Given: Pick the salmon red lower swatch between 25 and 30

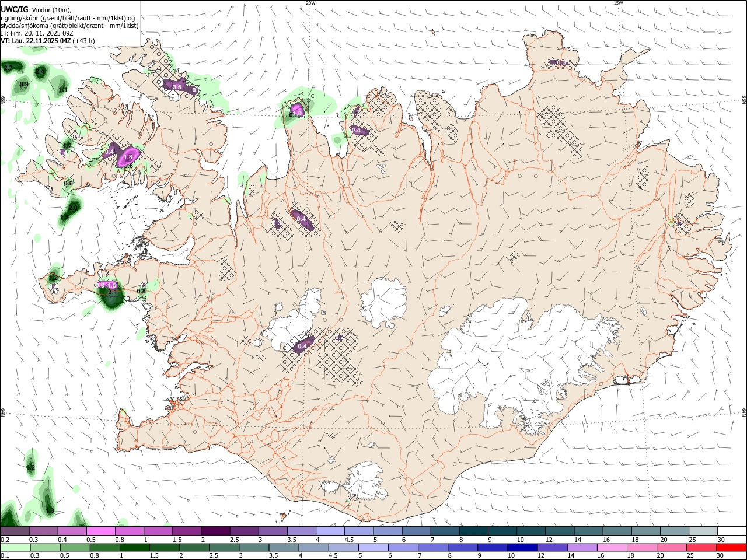Looking at the screenshot, I should (x=701, y=548).
